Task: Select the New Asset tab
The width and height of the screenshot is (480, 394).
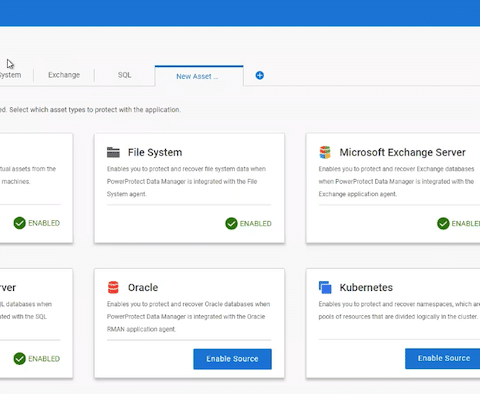Action: [x=199, y=76]
